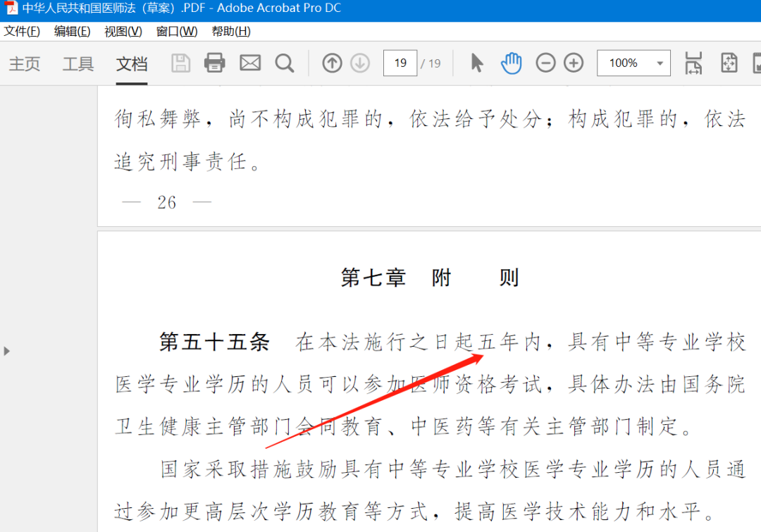Click the text 追究刑事责任。
Screen dimensions: 761x532
(x=187, y=161)
